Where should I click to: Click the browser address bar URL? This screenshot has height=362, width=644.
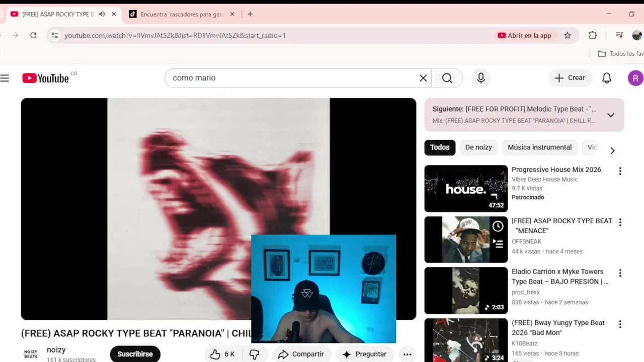[175, 35]
